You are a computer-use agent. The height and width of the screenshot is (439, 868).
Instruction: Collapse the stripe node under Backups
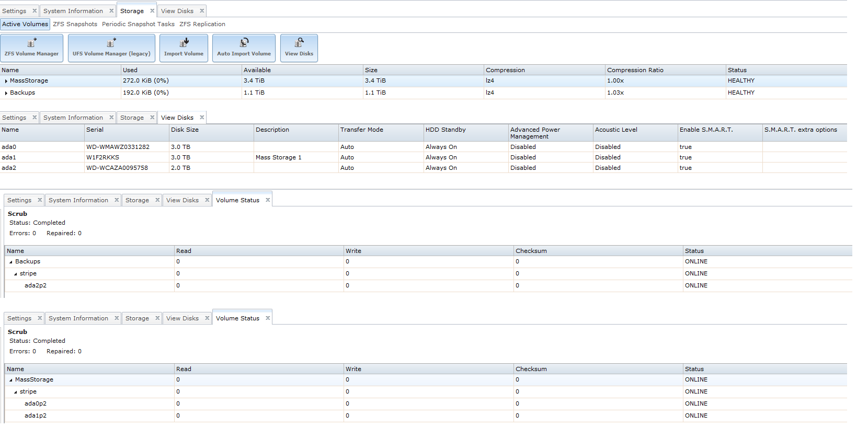[x=16, y=274]
